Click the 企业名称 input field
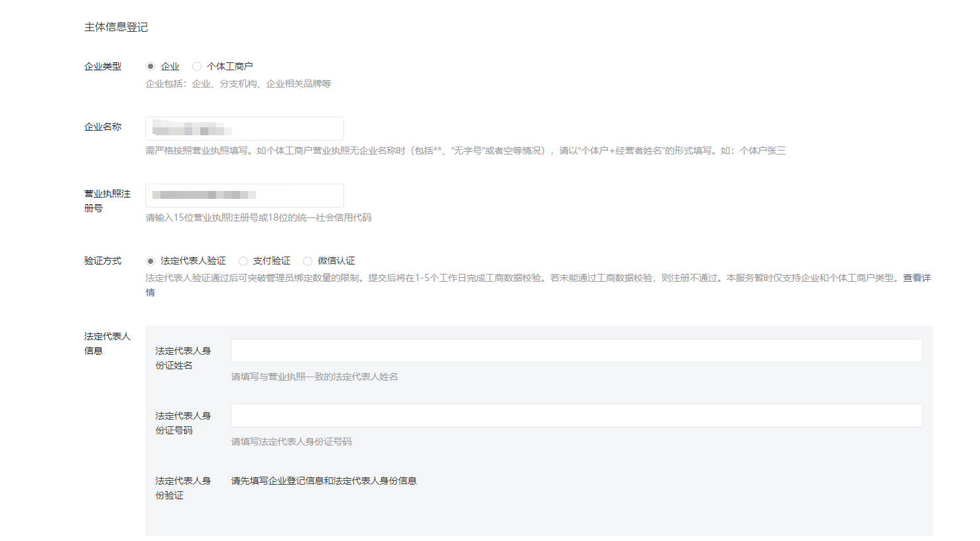Screen dimensions: 980x541 click(244, 129)
